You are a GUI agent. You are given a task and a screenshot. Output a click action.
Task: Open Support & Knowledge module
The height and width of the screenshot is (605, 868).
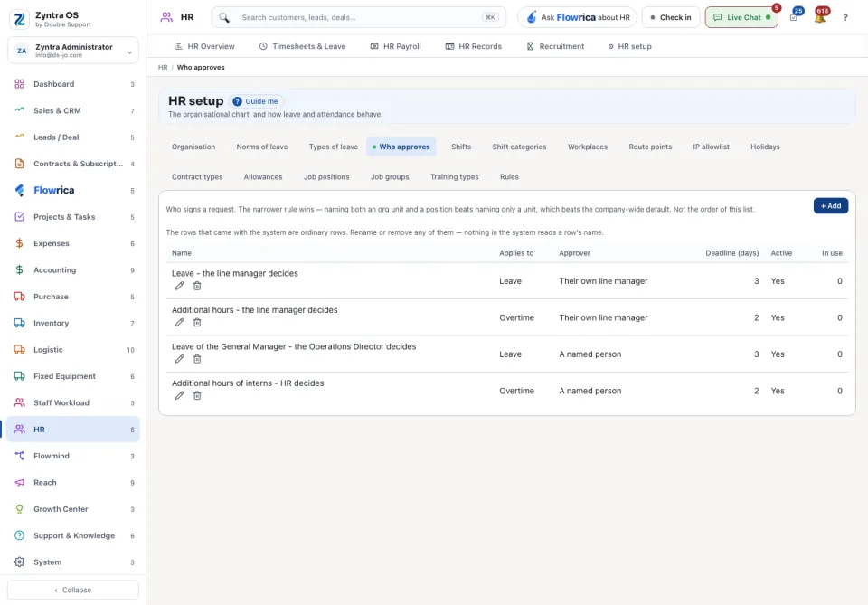(x=73, y=535)
